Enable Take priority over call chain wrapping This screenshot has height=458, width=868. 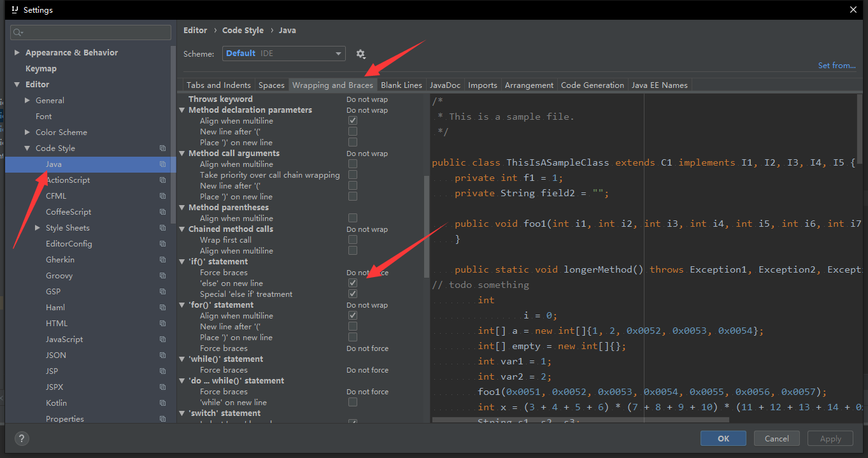[x=353, y=175]
